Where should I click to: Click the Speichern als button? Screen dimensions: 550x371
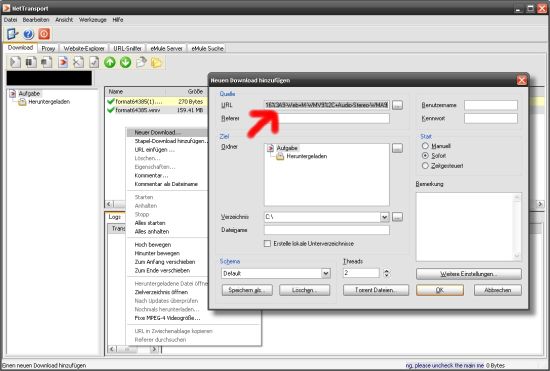(247, 290)
